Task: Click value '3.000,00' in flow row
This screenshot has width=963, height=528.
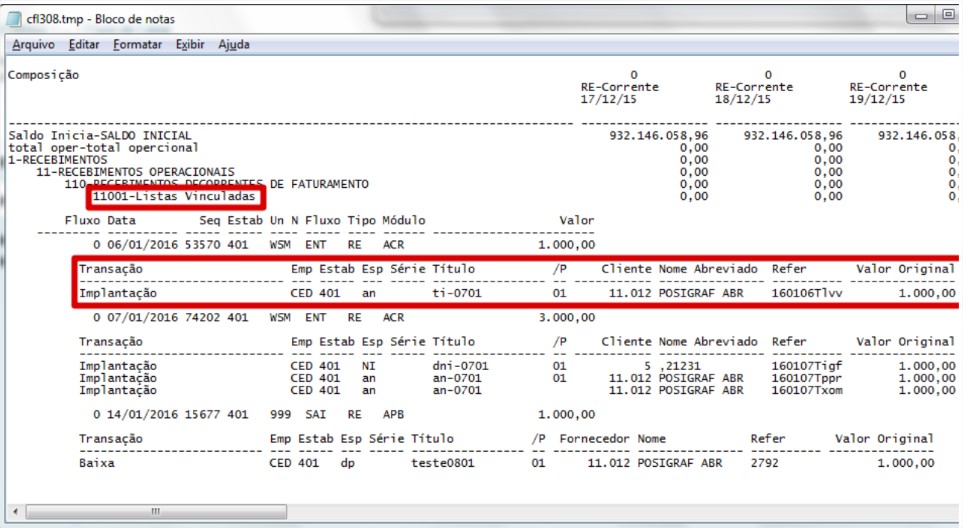Action: pos(566,317)
